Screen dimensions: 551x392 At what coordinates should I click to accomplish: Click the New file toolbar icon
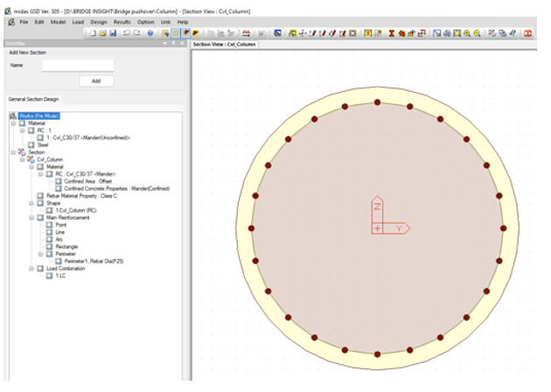click(x=93, y=32)
